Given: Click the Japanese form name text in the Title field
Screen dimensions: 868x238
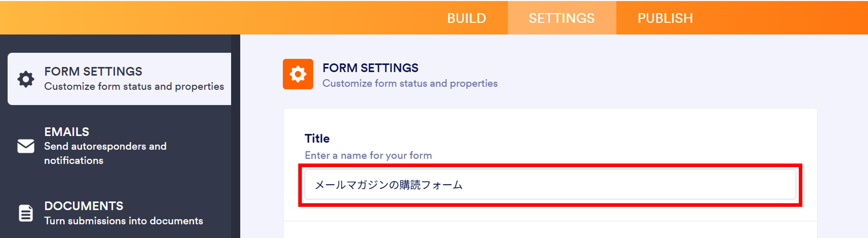Looking at the screenshot, I should [x=388, y=185].
